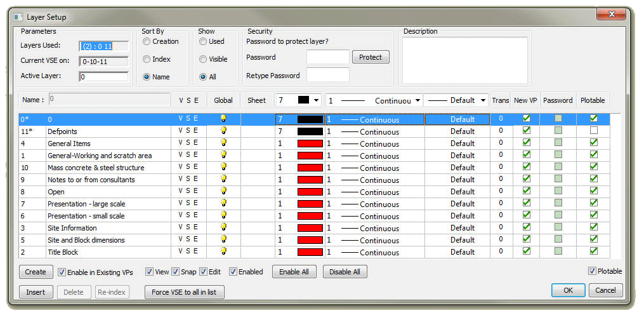Select Sort By Creation radio button

click(x=147, y=42)
